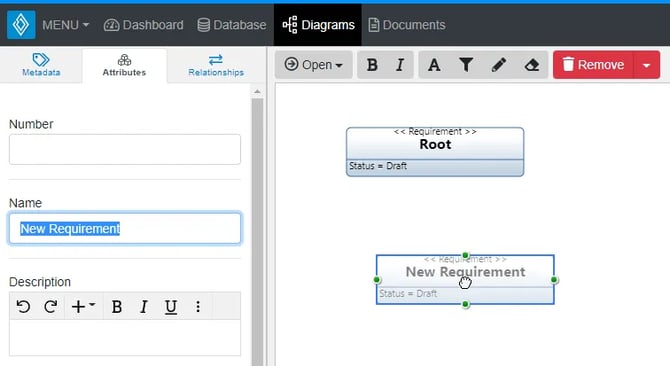Click the filter funnel icon
The height and width of the screenshot is (366, 670).
pyautogui.click(x=466, y=65)
